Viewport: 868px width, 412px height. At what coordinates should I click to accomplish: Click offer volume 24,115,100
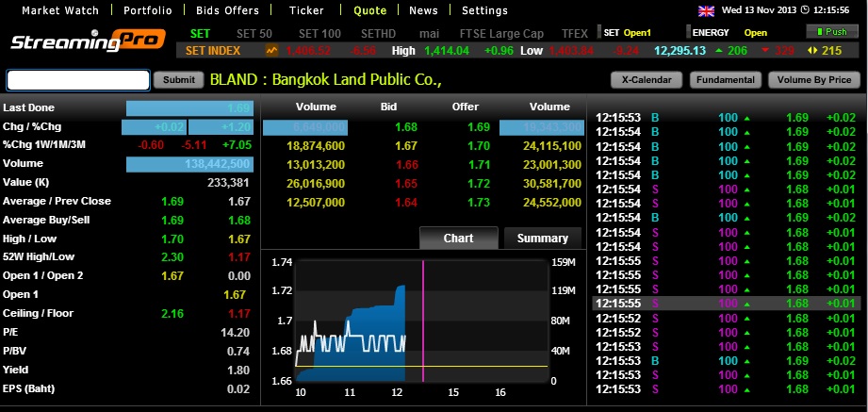pyautogui.click(x=552, y=146)
